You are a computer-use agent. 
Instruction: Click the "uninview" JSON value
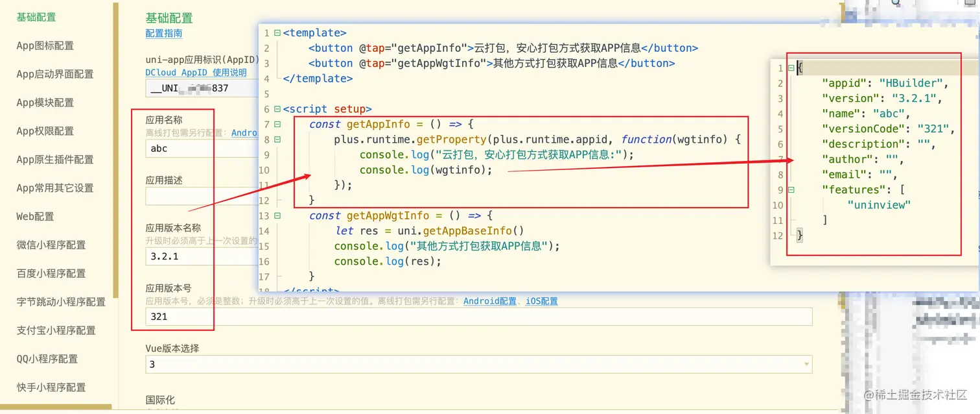(x=879, y=205)
